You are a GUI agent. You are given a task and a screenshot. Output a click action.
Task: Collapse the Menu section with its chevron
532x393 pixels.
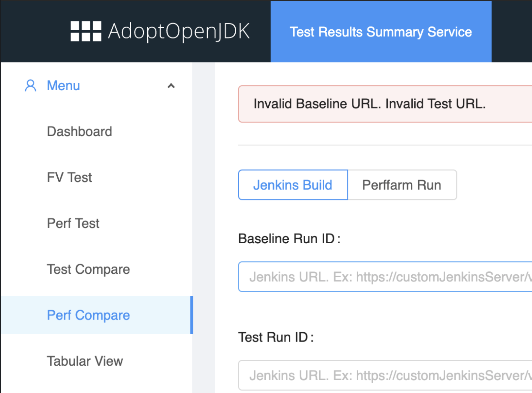tap(171, 85)
